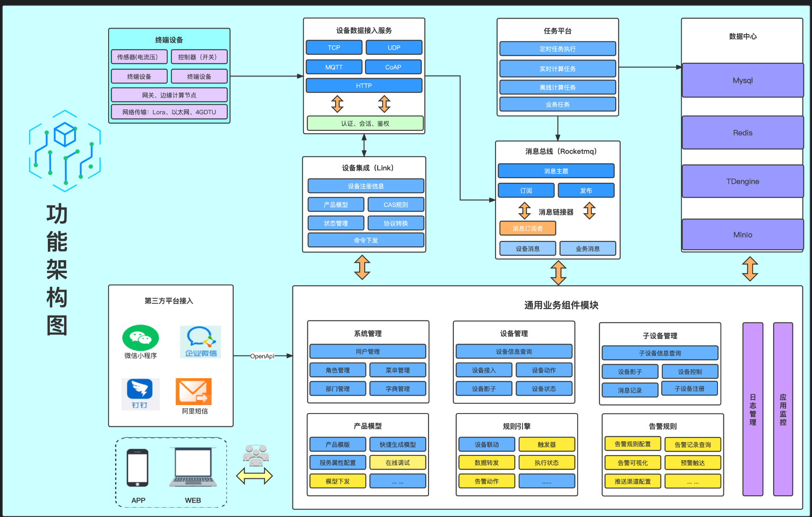Select the WEB laptop icon
Screen dimensions: 812x517
click(193, 467)
